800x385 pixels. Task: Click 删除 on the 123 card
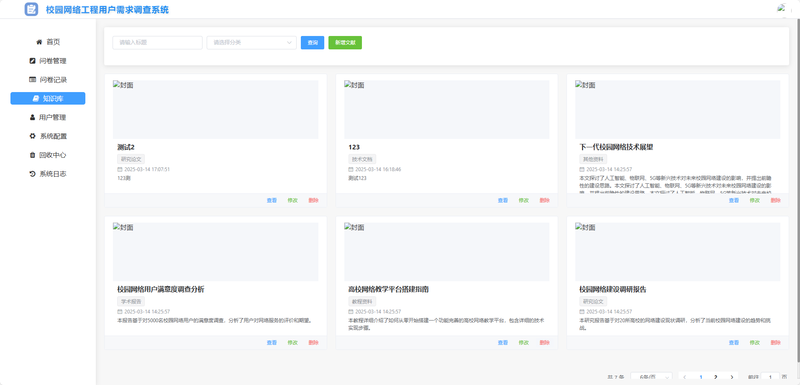tap(544, 200)
